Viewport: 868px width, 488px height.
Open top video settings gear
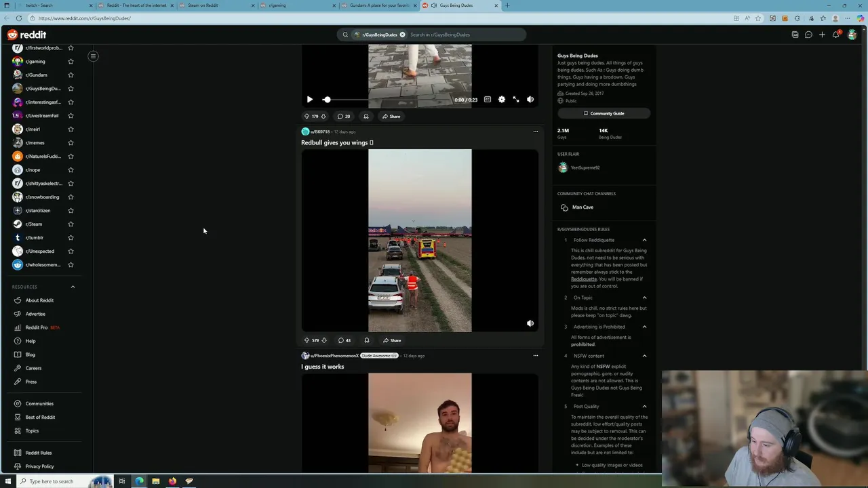point(502,100)
